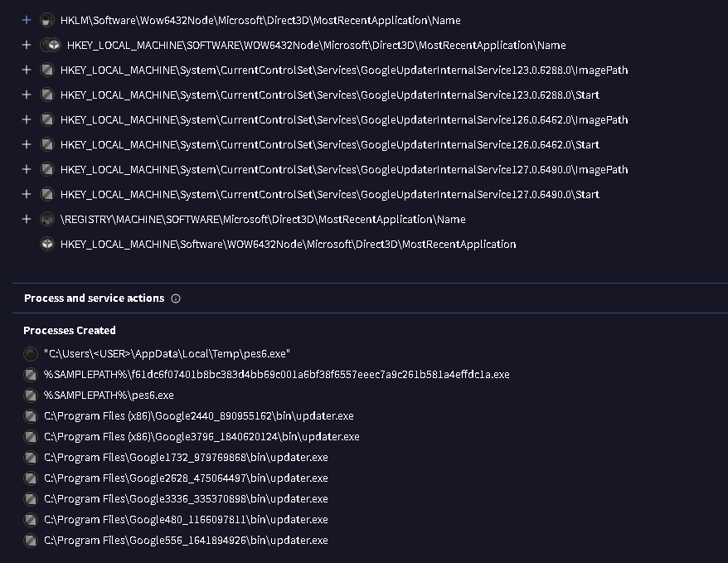Click sandbox icon beside GoogleUpdaterInternalService123.0.6288.0\ImagePath
The width and height of the screenshot is (728, 563).
tap(47, 70)
